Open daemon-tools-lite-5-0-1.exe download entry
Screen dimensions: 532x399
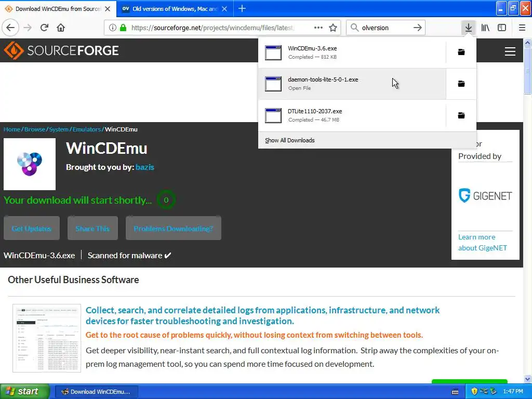point(352,84)
